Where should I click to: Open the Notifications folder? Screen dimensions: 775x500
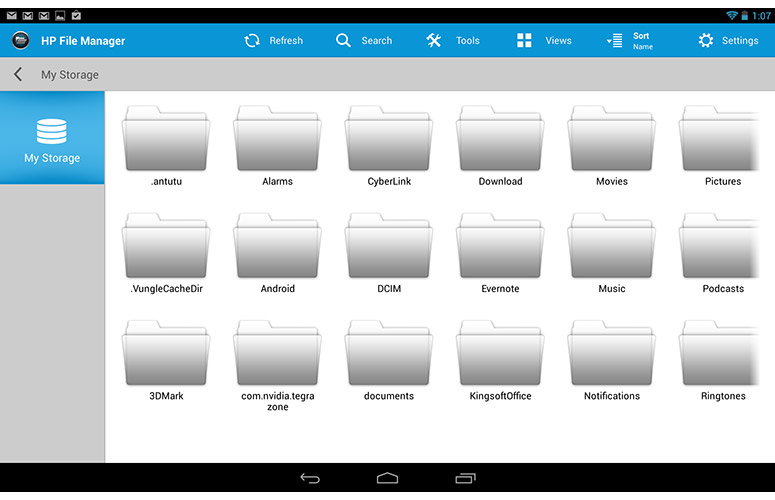(612, 361)
